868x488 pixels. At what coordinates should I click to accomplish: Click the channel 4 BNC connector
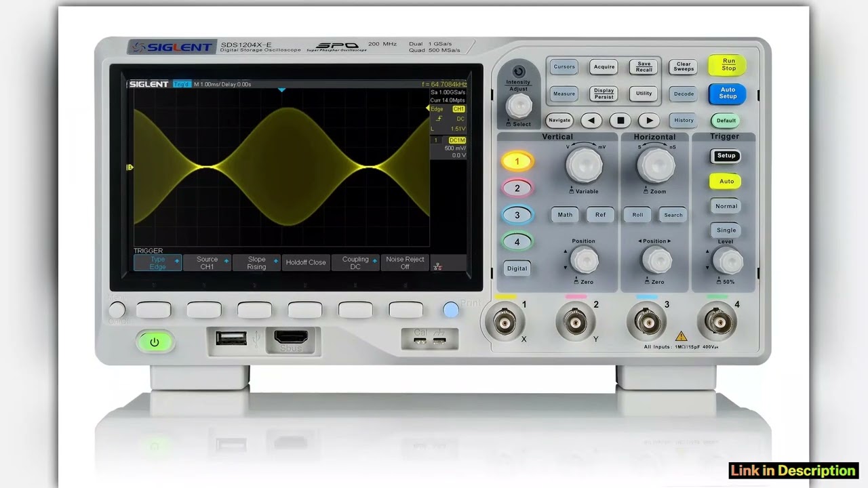point(717,323)
